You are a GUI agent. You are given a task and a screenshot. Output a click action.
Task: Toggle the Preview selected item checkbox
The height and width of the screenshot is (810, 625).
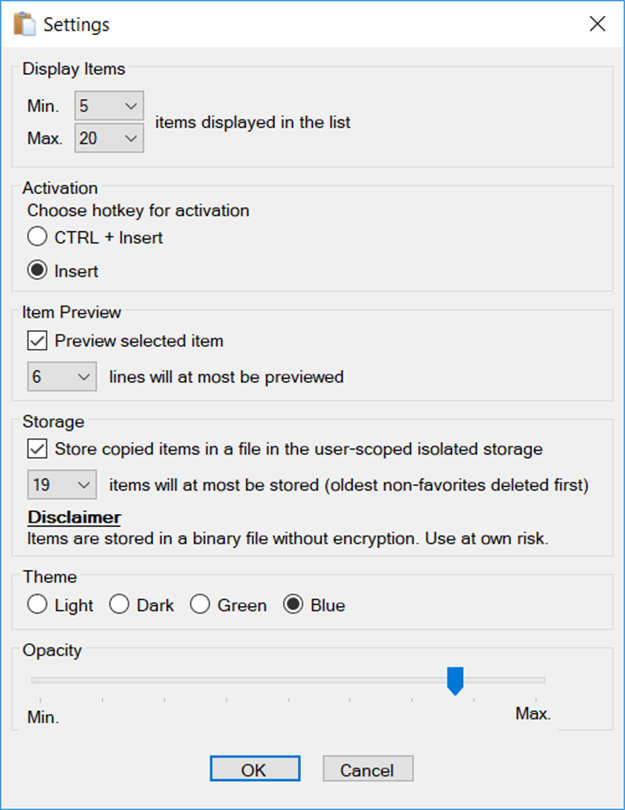click(x=37, y=341)
